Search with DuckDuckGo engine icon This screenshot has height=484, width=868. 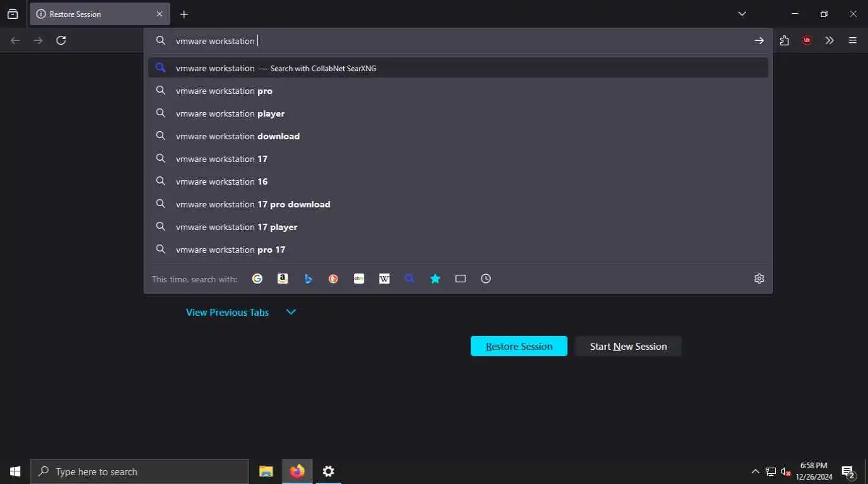333,279
